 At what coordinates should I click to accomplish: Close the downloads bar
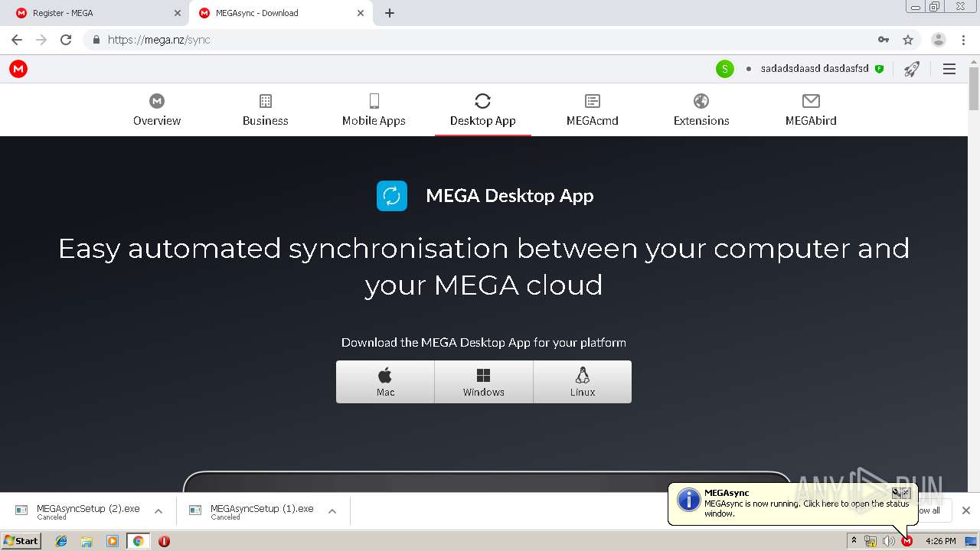click(x=966, y=510)
